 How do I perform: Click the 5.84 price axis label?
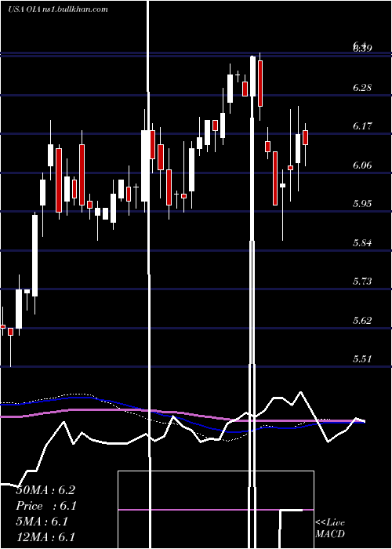pos(362,242)
